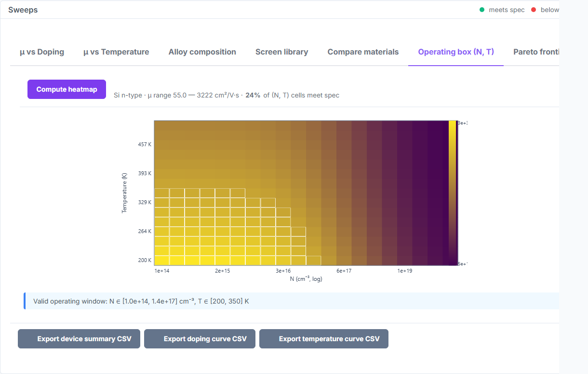Export temperature curve CSV

[x=324, y=339]
